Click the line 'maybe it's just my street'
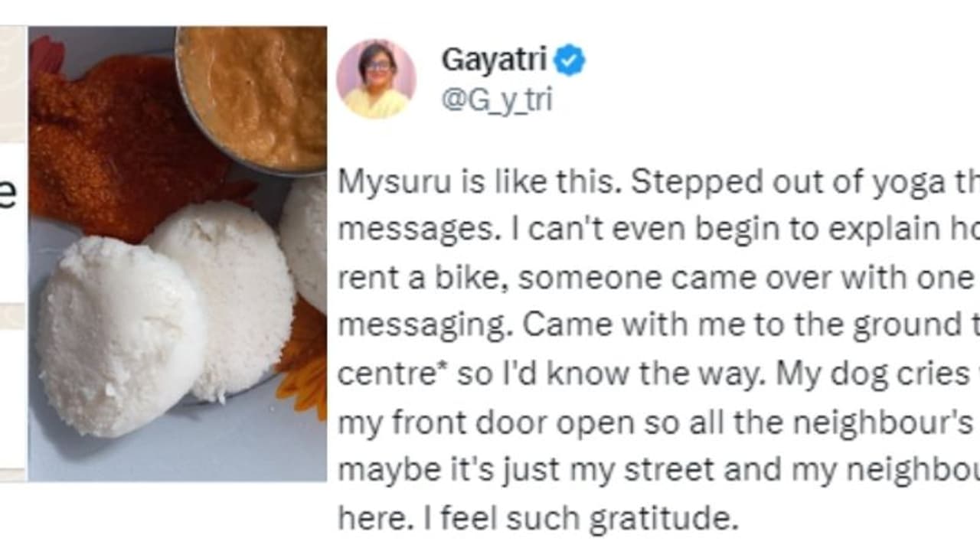Image resolution: width=980 pixels, height=551 pixels. [x=658, y=470]
